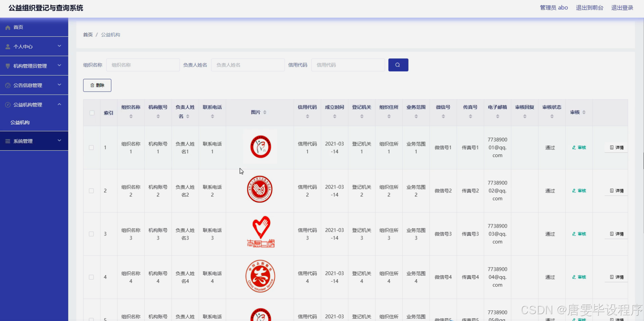This screenshot has width=644, height=321.
Task: Sort by 传真号 column arrows
Action: (470, 117)
